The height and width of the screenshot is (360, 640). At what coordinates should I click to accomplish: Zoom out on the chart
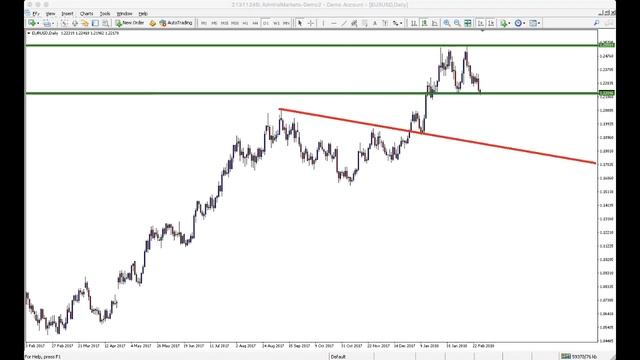tap(457, 23)
